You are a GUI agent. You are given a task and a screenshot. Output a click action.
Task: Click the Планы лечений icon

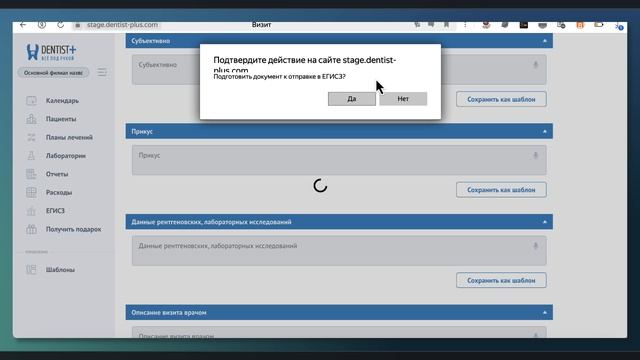(31, 137)
